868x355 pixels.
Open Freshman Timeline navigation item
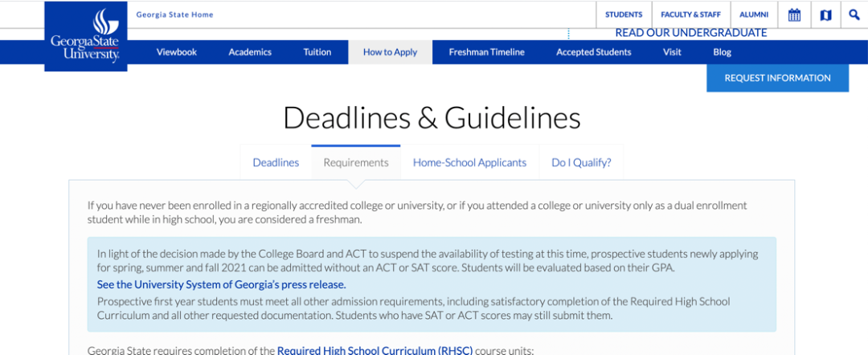tap(486, 52)
